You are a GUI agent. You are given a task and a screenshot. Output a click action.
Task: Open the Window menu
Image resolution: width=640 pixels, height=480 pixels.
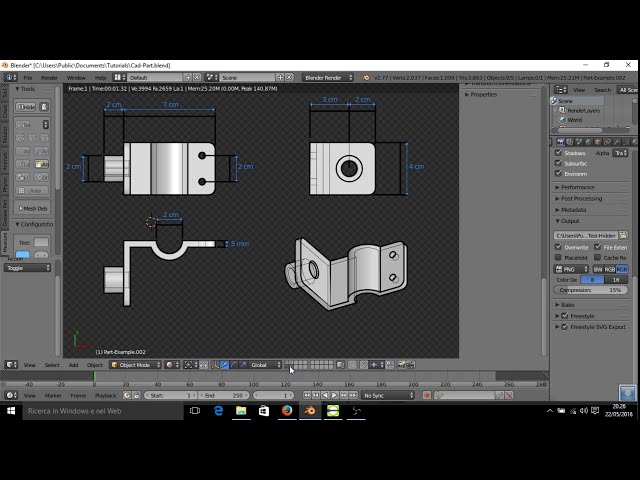(76, 78)
